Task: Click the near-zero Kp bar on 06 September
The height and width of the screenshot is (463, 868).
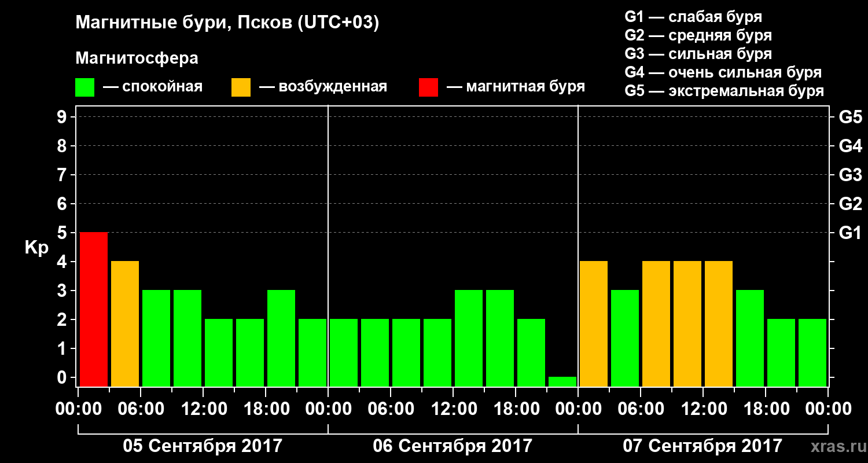Action: 562,381
